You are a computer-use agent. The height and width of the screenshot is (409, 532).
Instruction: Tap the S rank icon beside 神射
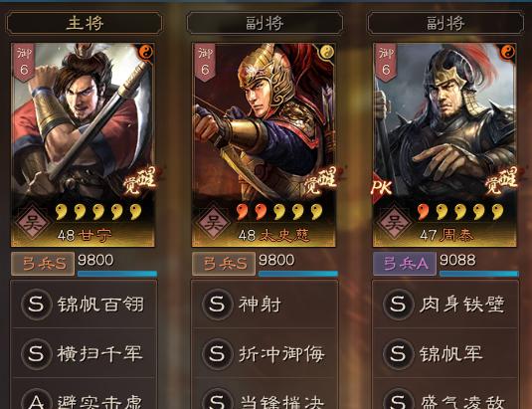217,305
